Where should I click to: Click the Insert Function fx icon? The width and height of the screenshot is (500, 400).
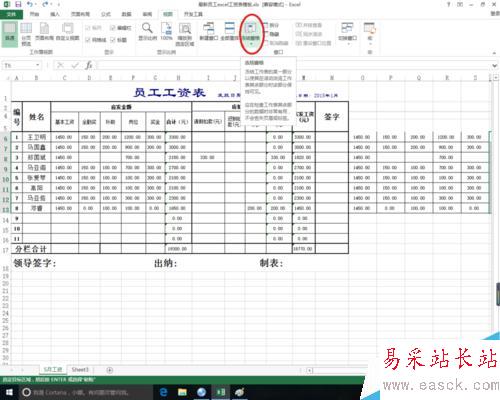click(x=89, y=65)
